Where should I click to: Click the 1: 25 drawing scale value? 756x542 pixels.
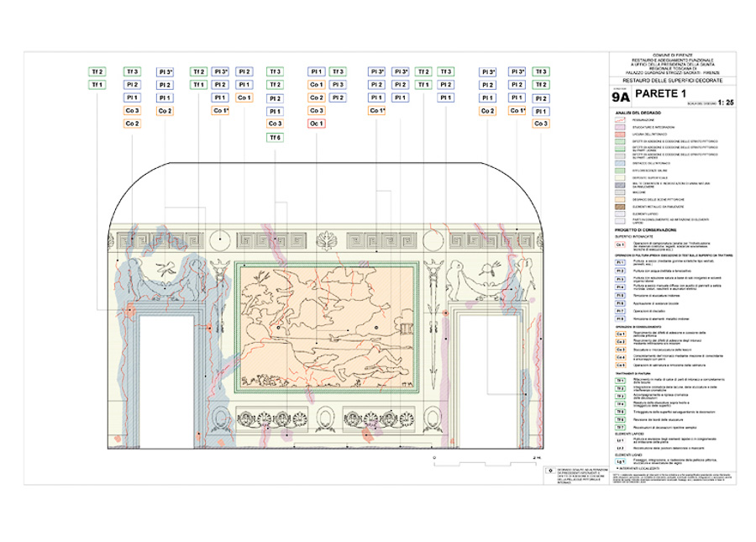pos(726,103)
